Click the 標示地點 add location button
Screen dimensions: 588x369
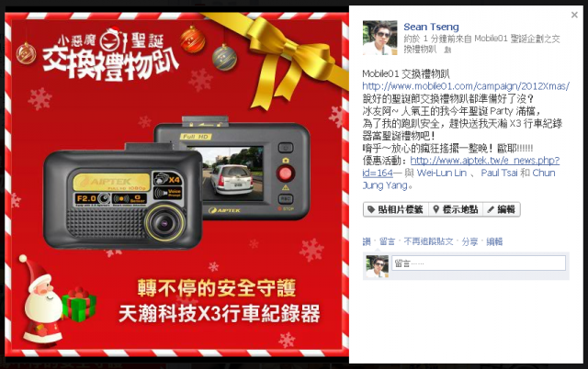[456, 209]
